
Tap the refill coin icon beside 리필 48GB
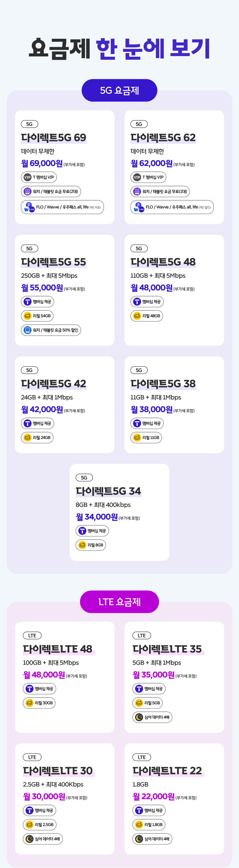pyautogui.click(x=137, y=316)
